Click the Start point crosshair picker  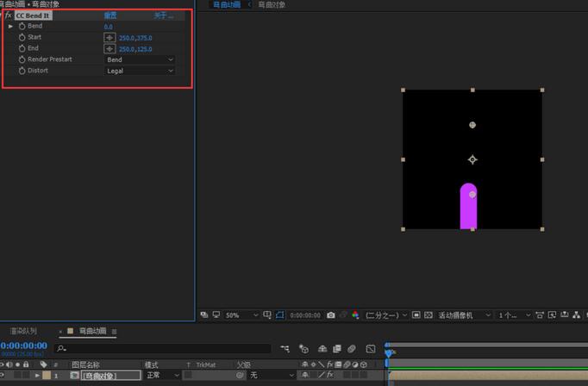(109, 37)
